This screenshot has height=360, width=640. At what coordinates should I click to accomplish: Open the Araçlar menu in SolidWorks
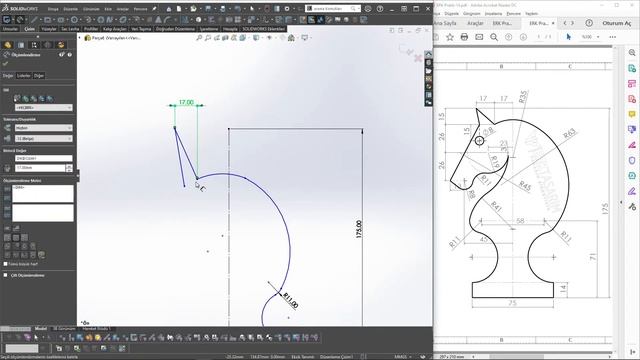122,9
